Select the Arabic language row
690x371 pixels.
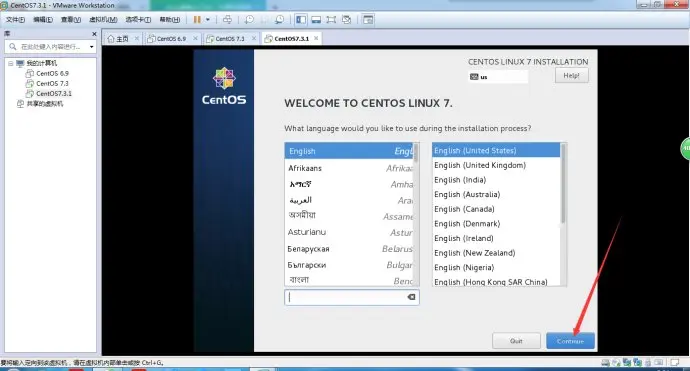(x=349, y=200)
